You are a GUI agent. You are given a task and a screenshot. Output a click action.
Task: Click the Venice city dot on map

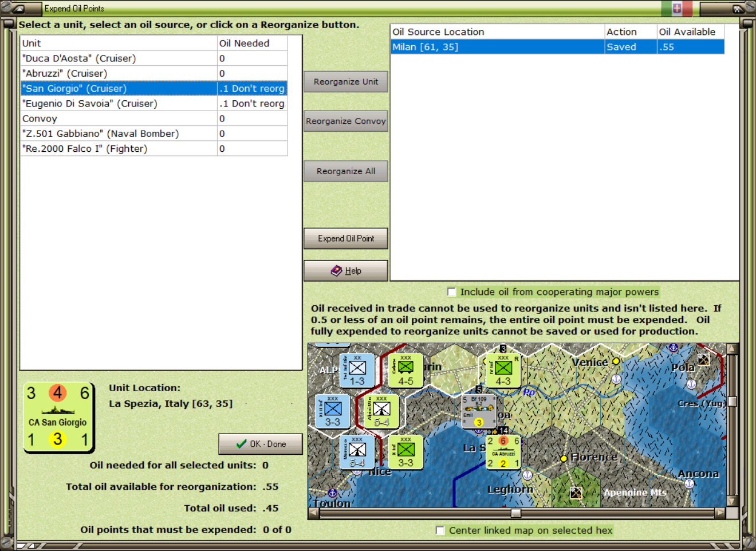coord(616,361)
